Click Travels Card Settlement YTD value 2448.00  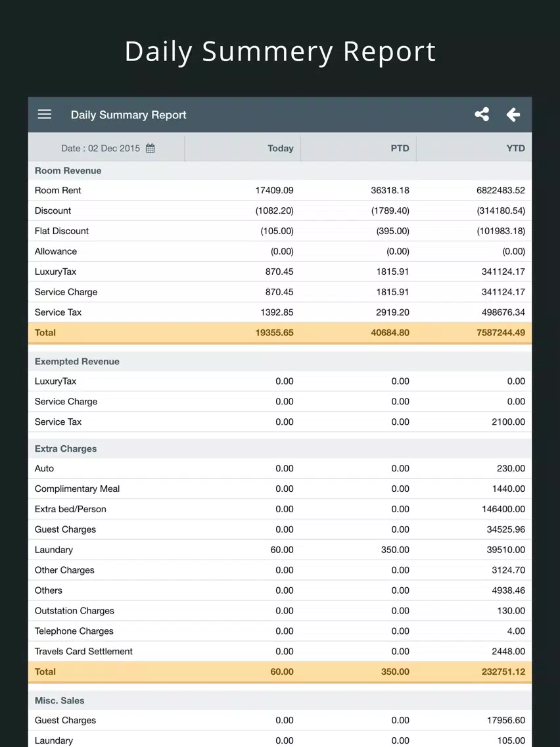509,652
